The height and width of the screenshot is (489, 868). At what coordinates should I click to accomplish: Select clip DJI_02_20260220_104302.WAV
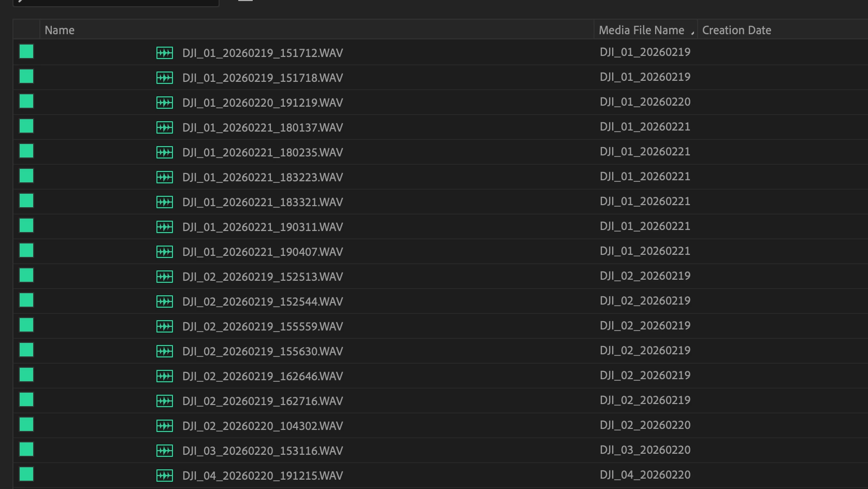pos(263,426)
